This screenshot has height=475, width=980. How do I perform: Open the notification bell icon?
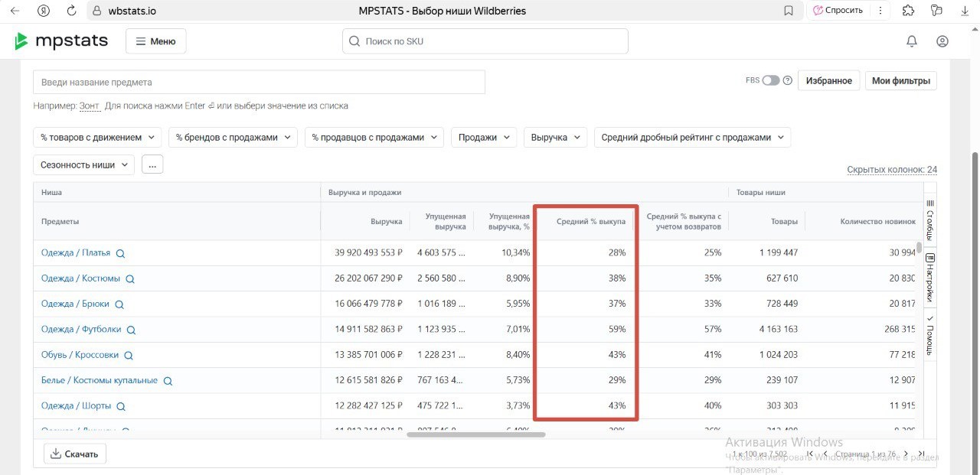pos(912,41)
